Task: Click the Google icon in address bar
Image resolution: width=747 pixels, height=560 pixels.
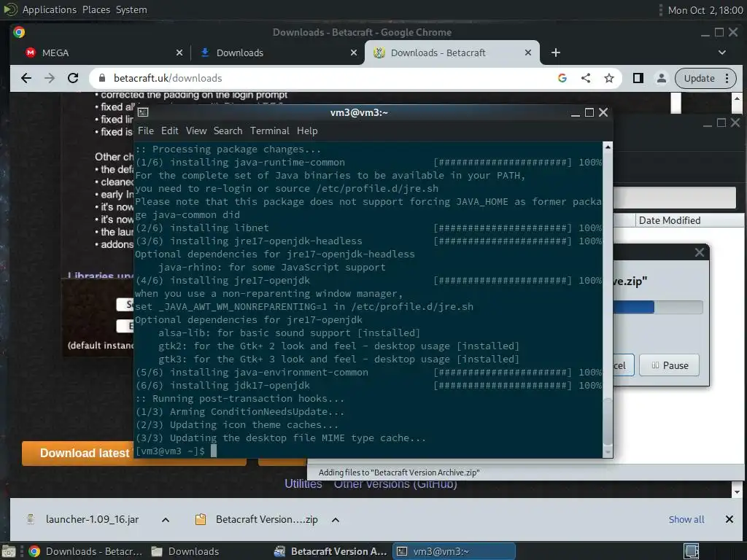Action: coord(562,78)
